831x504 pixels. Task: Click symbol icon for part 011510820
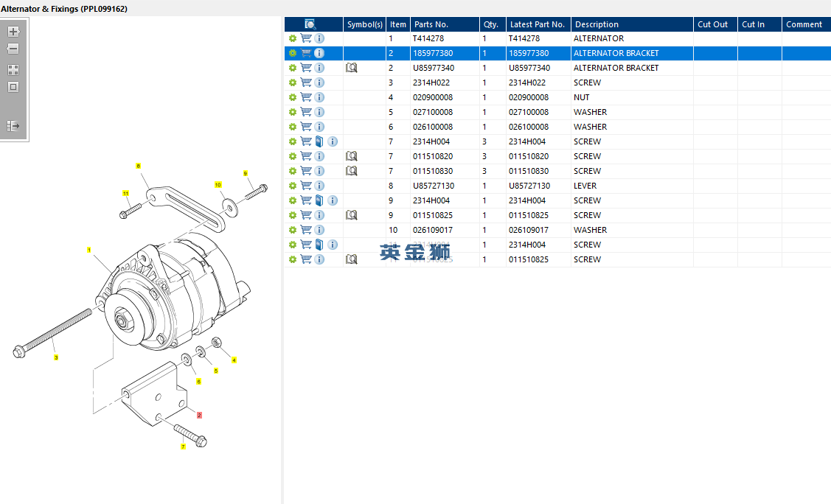tap(352, 156)
